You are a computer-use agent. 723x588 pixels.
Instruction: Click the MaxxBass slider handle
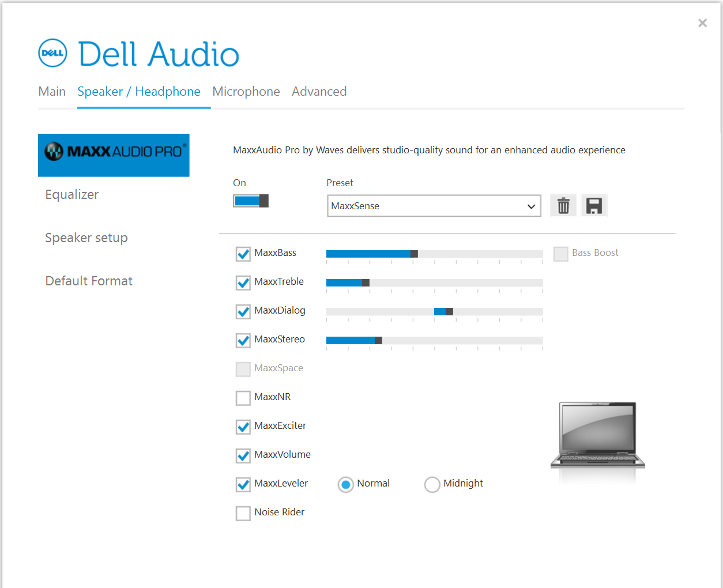(x=414, y=254)
